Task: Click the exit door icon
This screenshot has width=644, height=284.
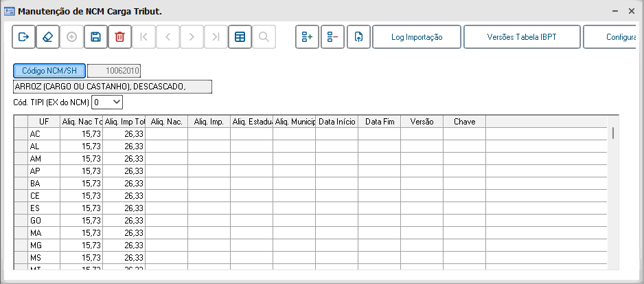Action: click(x=24, y=37)
